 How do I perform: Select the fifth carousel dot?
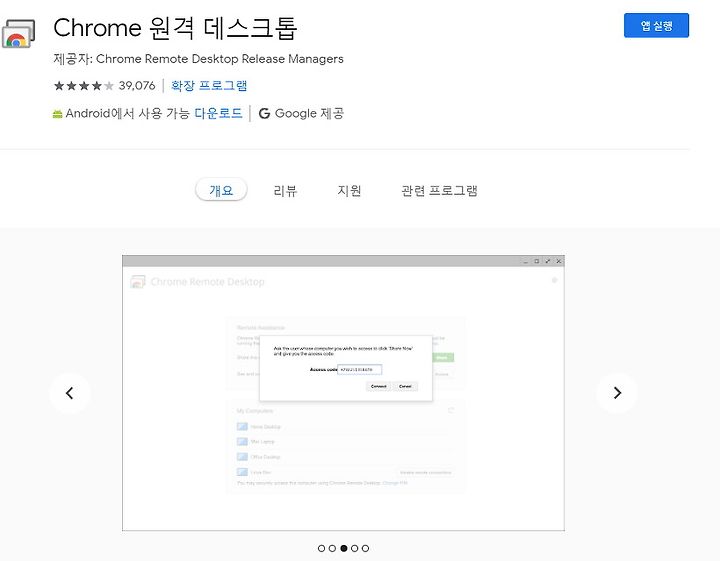click(366, 548)
